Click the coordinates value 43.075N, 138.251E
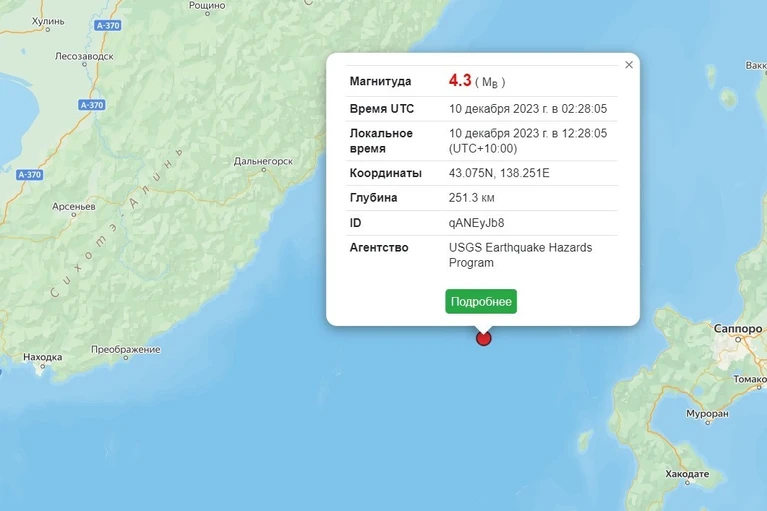Viewport: 767px width, 511px height. tap(499, 173)
